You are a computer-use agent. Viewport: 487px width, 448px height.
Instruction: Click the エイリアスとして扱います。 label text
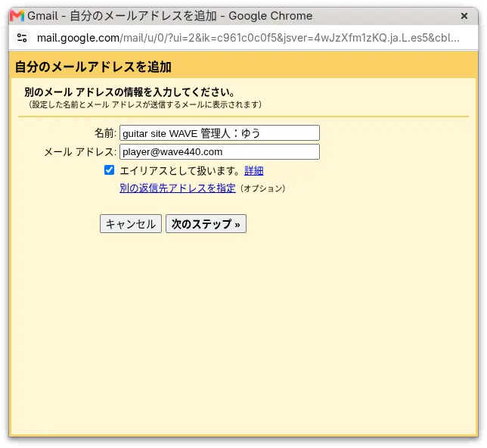point(180,171)
